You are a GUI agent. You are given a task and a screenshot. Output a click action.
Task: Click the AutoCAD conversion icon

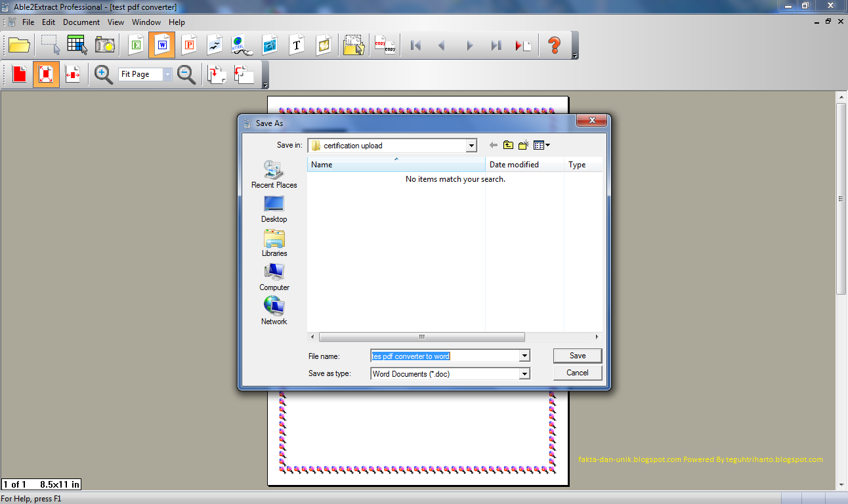point(270,45)
